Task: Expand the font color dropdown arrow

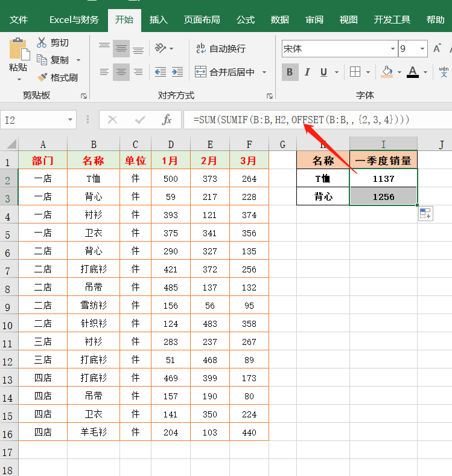Action: [425, 72]
